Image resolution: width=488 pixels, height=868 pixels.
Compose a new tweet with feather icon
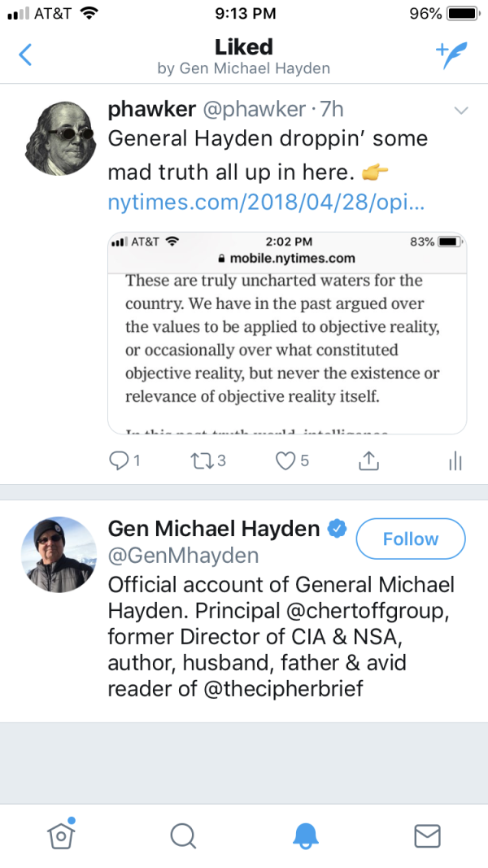coord(448,54)
